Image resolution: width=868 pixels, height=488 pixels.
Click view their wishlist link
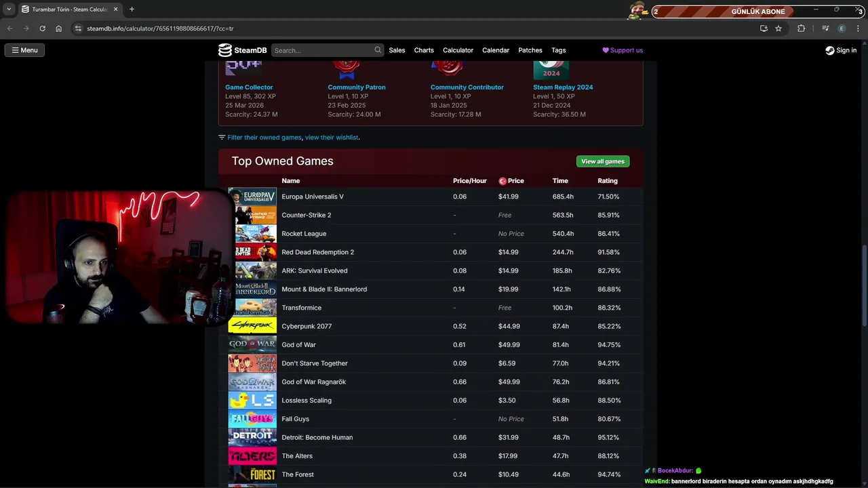pos(332,137)
